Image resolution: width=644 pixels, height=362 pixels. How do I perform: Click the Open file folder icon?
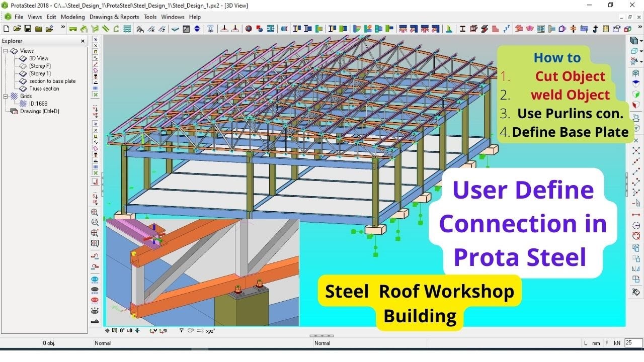coord(17,29)
